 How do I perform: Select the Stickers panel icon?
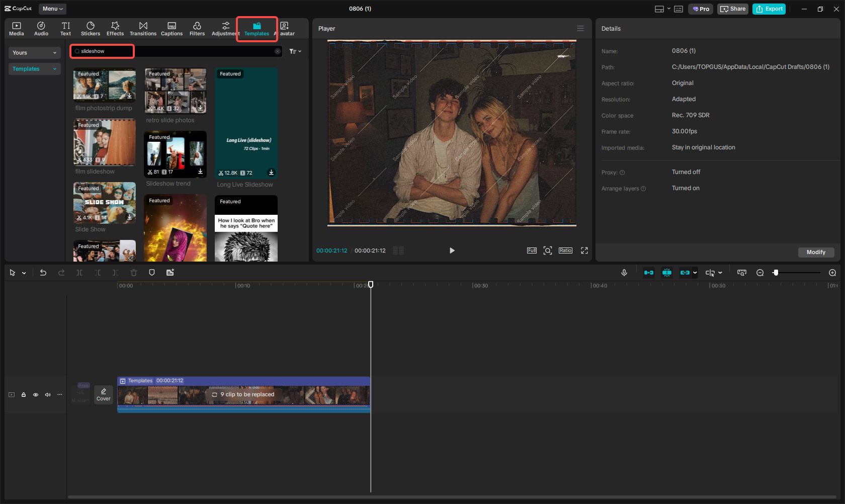(91, 28)
